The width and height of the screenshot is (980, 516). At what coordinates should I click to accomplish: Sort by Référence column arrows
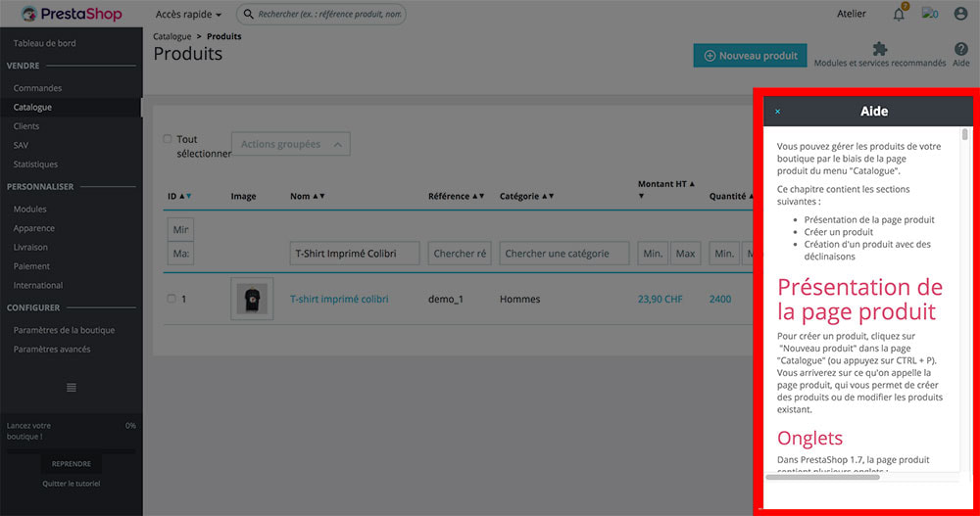pos(479,197)
